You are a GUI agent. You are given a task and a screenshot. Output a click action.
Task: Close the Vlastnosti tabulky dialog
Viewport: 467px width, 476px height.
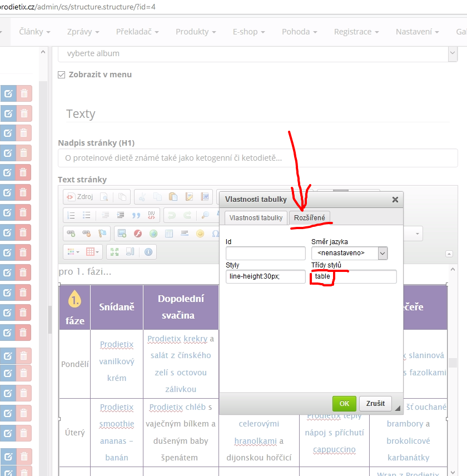395,200
